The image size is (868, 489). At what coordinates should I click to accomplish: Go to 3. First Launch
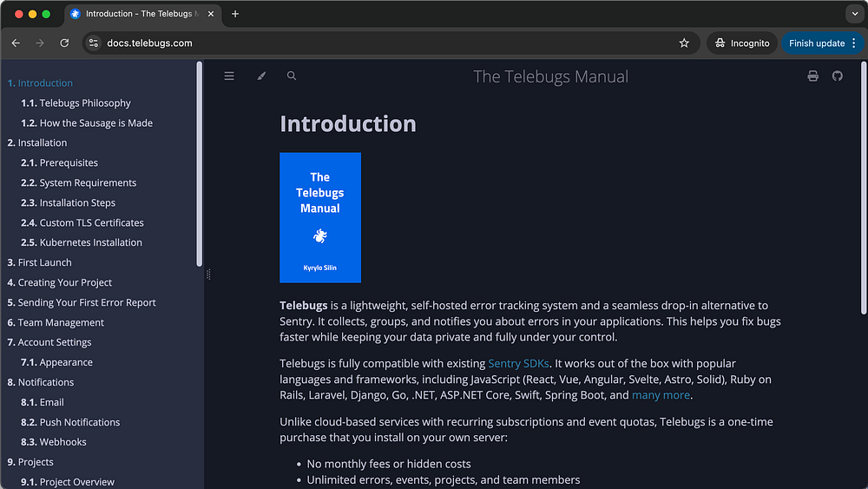(x=39, y=262)
